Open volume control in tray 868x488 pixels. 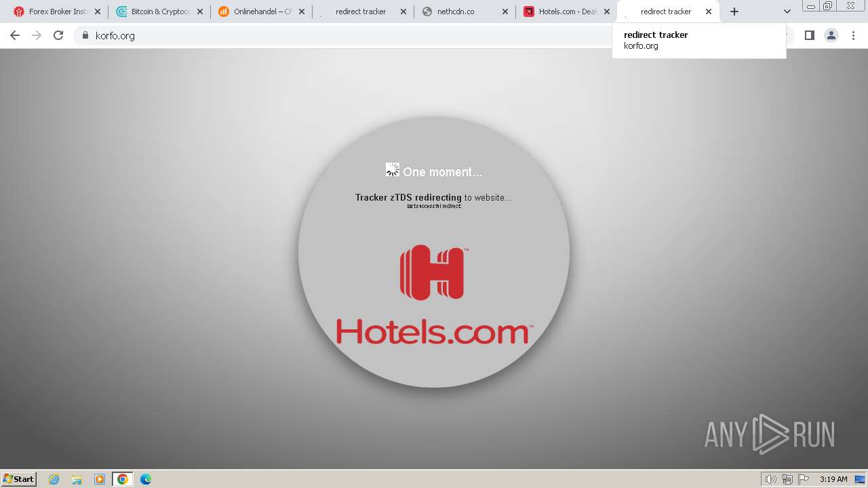click(x=770, y=479)
